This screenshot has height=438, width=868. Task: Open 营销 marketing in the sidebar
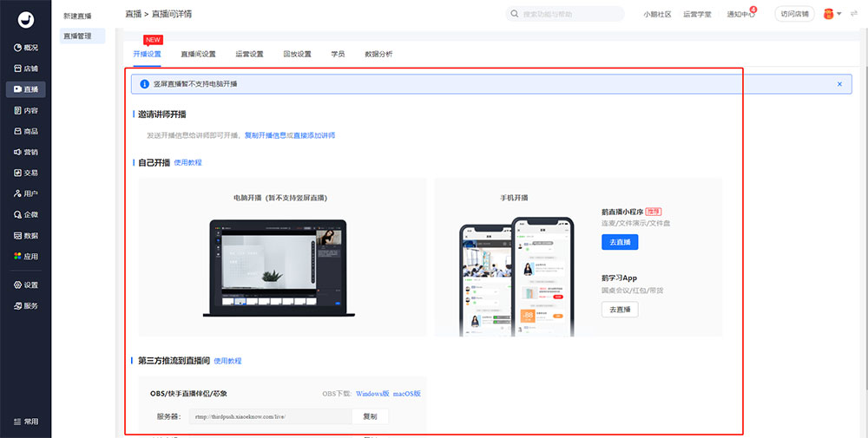tap(25, 152)
